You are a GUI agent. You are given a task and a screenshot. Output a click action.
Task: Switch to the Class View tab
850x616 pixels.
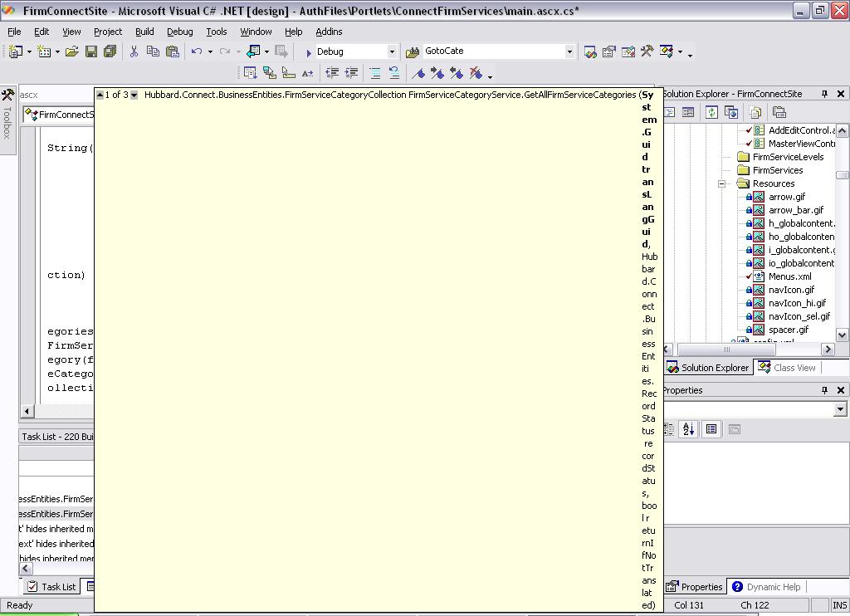[x=786, y=368]
